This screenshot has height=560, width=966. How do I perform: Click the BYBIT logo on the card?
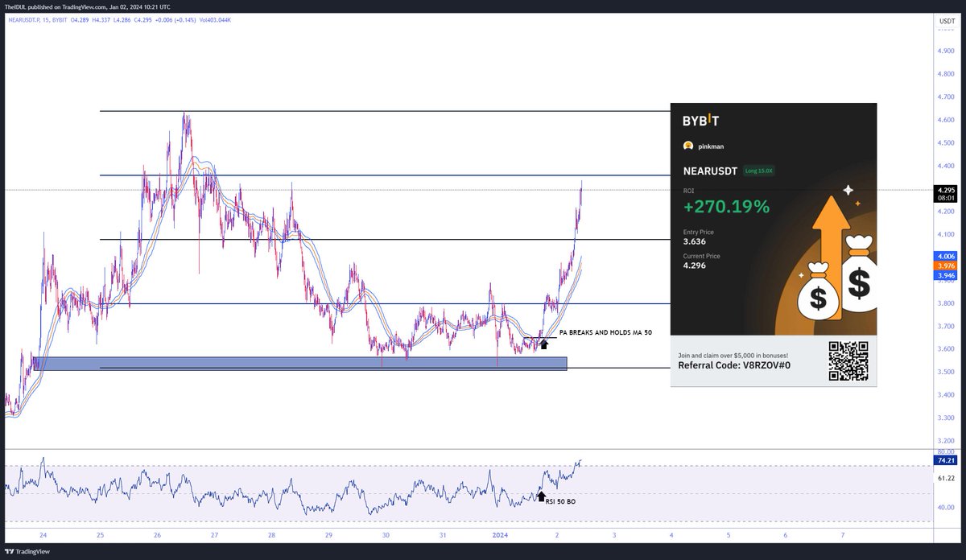click(700, 121)
